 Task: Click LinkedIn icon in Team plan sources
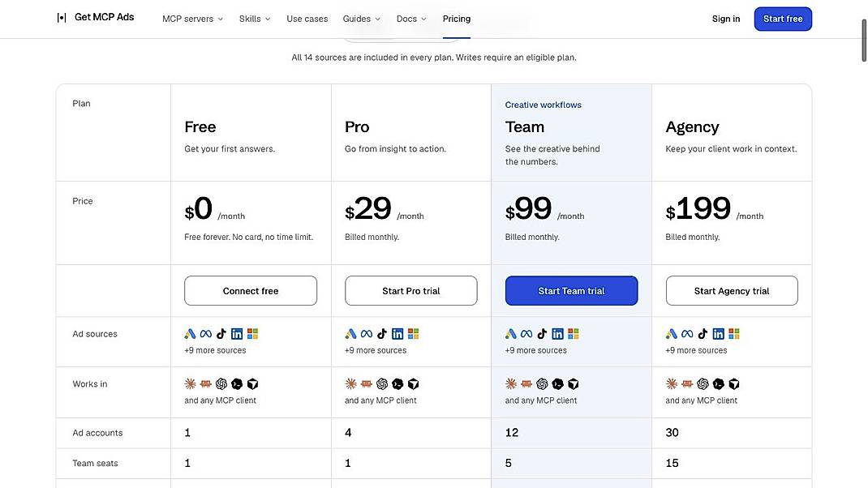557,334
